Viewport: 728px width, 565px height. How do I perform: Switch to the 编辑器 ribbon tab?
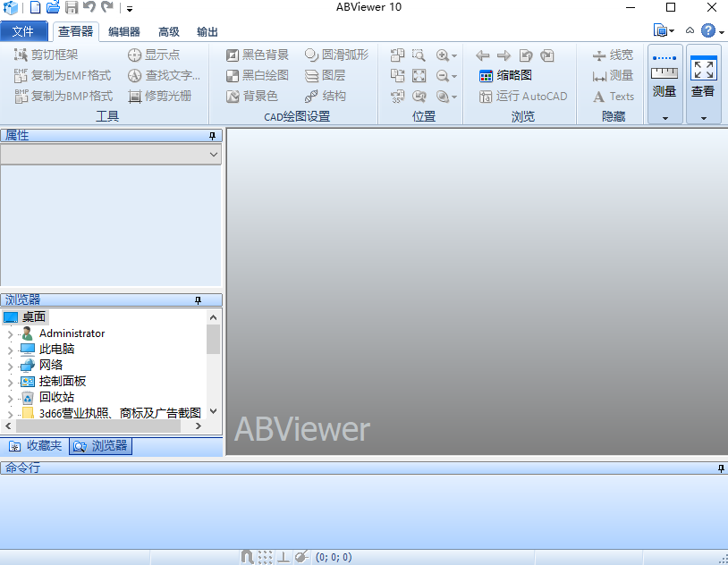123,31
